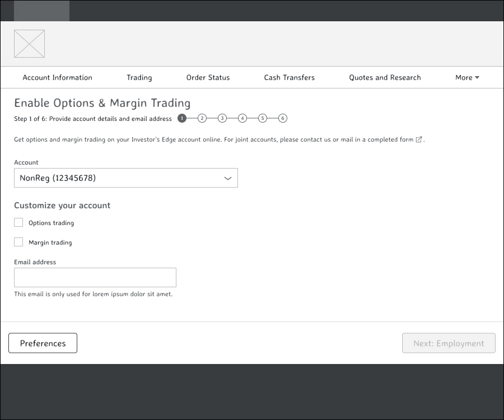Navigate to Cash Transfers

290,77
